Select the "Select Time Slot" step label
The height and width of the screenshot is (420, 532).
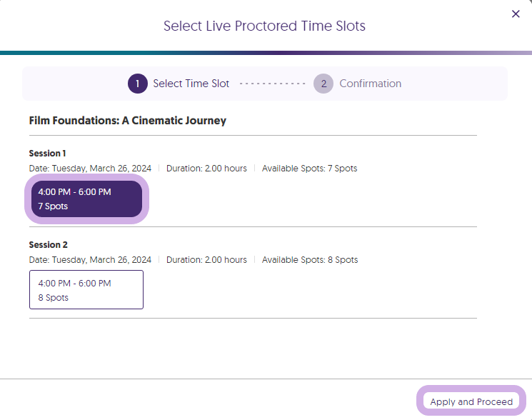tap(191, 84)
